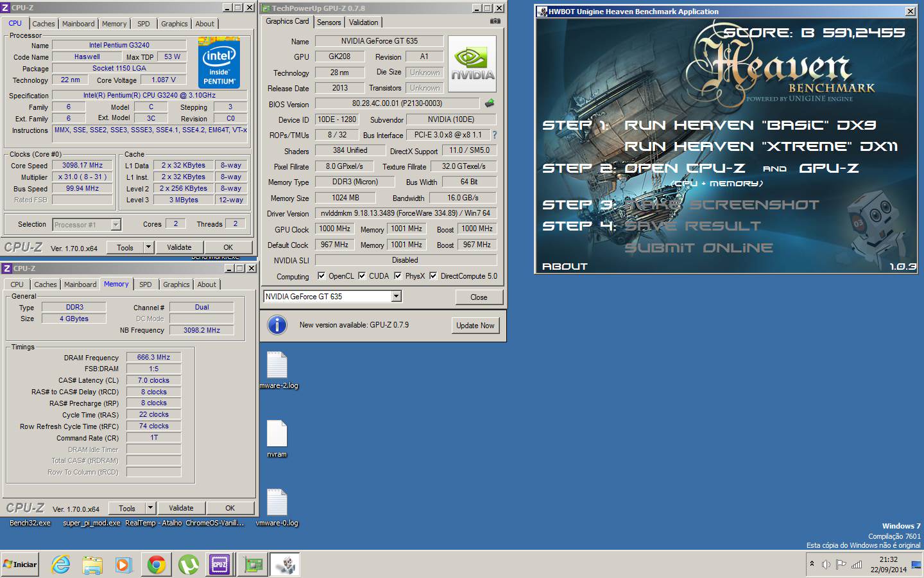Open the network signal tray icon

[857, 565]
